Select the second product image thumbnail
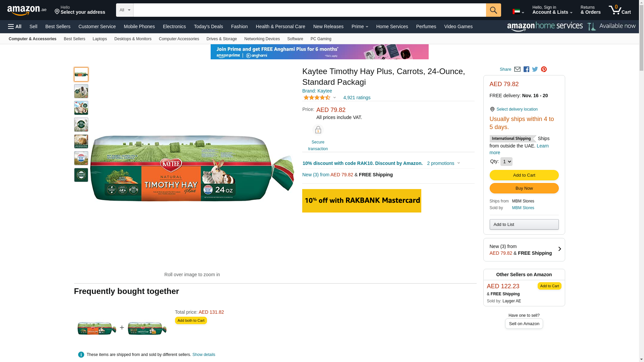Viewport: 644px width, 362px height. point(81,91)
